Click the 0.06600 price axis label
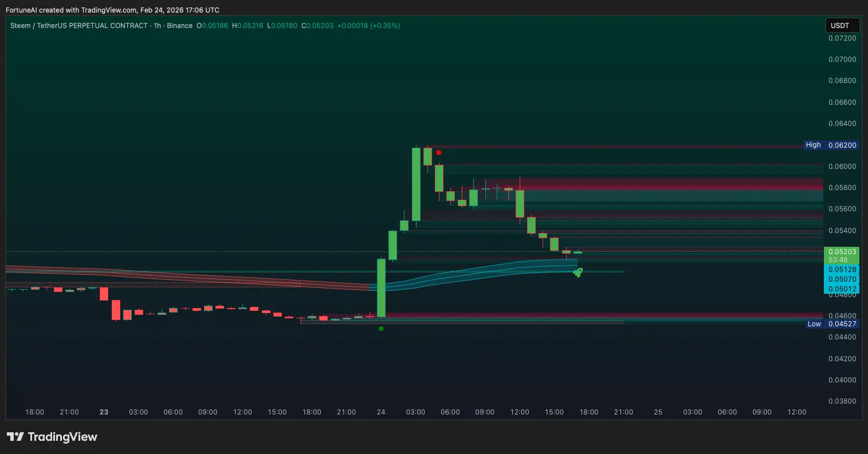Viewport: 868px width, 454px height. pos(842,102)
